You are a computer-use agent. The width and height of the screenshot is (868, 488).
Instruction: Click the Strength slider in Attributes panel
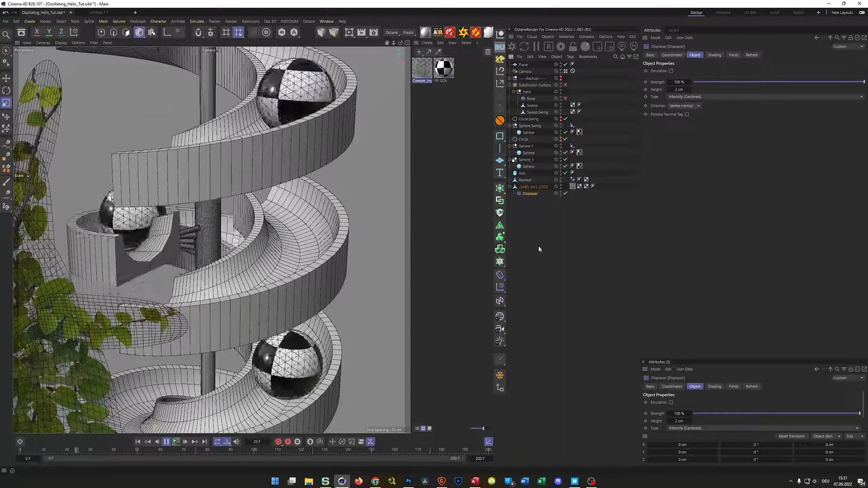(779, 82)
